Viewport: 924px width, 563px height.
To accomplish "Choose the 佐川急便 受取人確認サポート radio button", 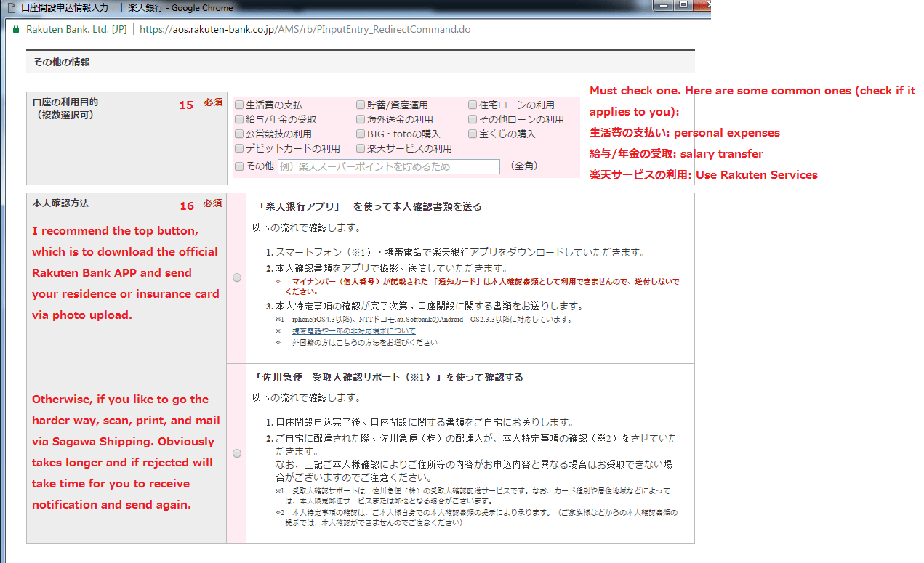I will pos(237,453).
